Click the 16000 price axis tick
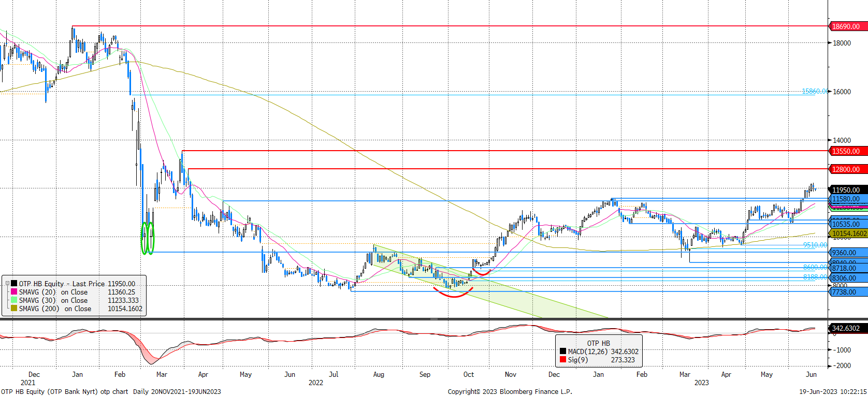The width and height of the screenshot is (868, 396). click(842, 92)
